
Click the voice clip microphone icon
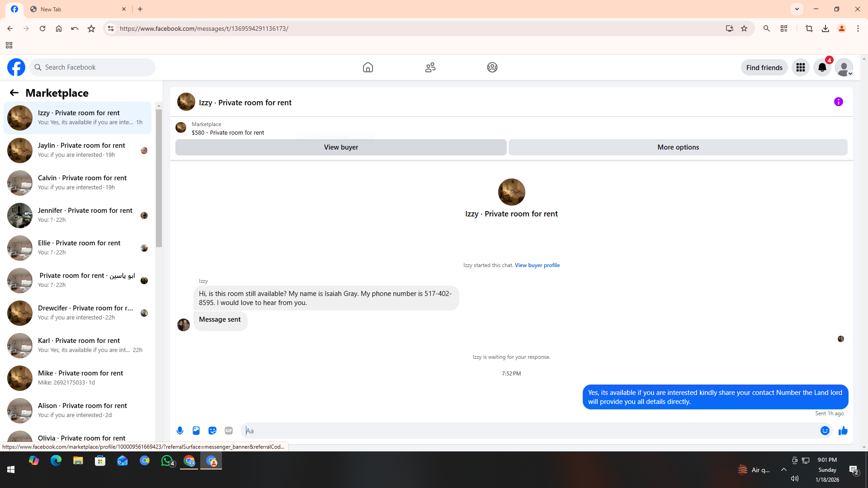pyautogui.click(x=180, y=431)
